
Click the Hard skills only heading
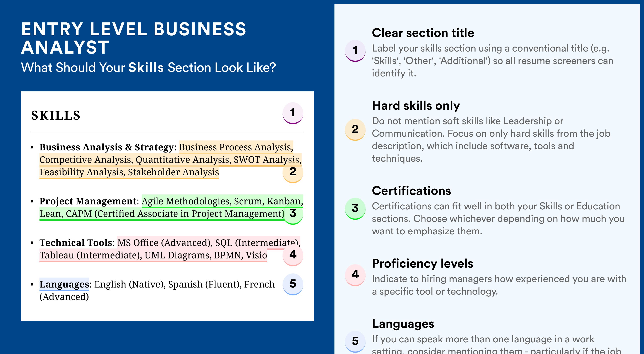(x=416, y=106)
